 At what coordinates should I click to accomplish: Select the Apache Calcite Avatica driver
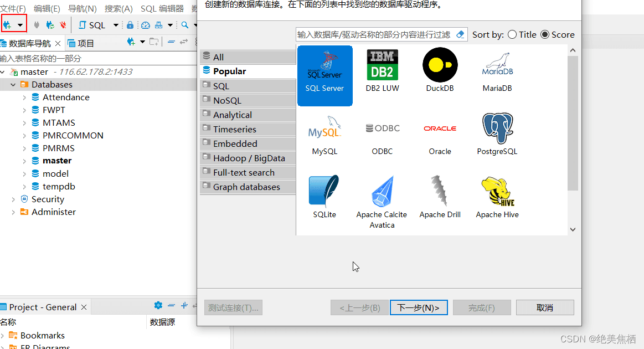[382, 202]
